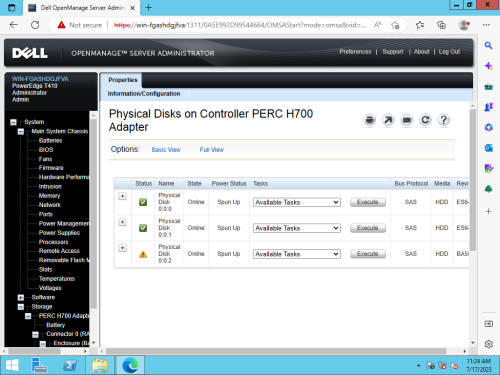Execute task for Physical Disk 0:0:2
Screen dimensions: 500x375
coord(368,254)
